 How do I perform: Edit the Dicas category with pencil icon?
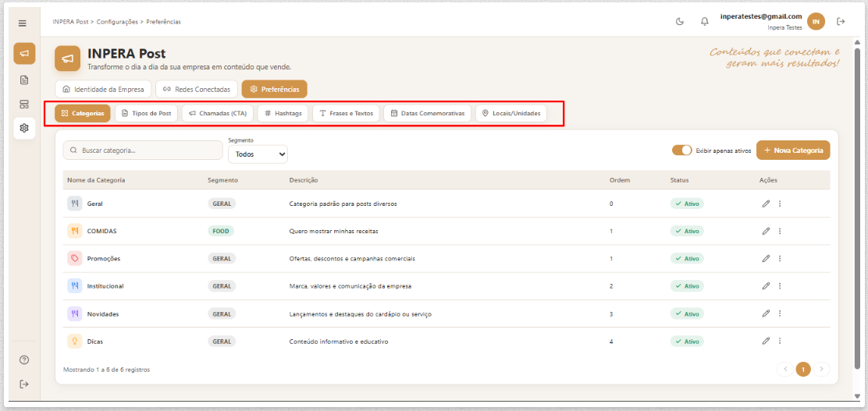coord(767,342)
